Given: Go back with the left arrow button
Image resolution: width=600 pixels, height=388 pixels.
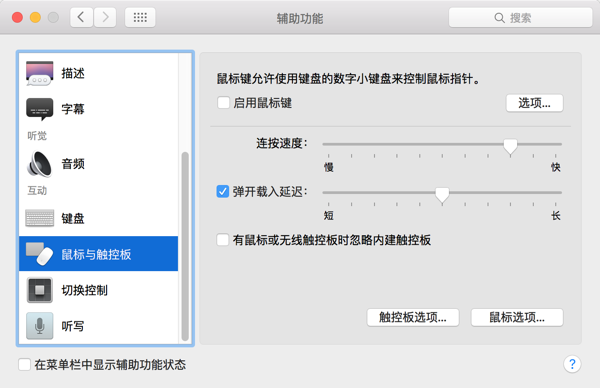Looking at the screenshot, I should click(x=81, y=17).
